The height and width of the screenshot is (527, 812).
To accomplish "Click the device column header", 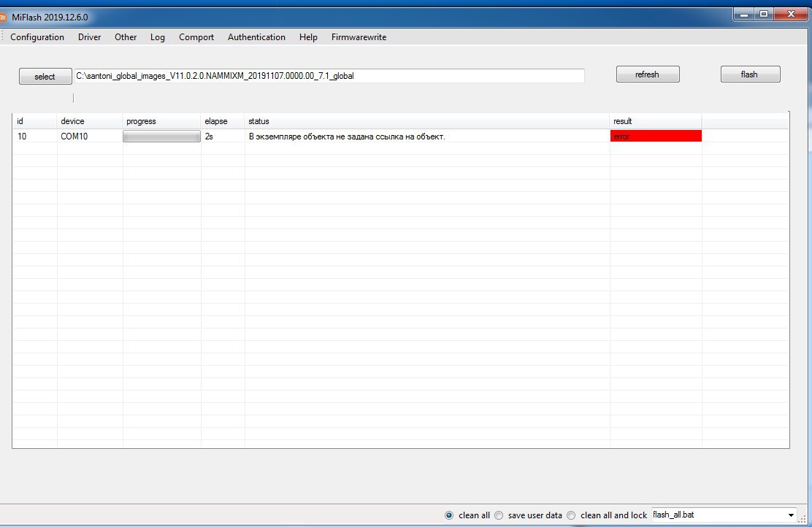I will coord(90,121).
